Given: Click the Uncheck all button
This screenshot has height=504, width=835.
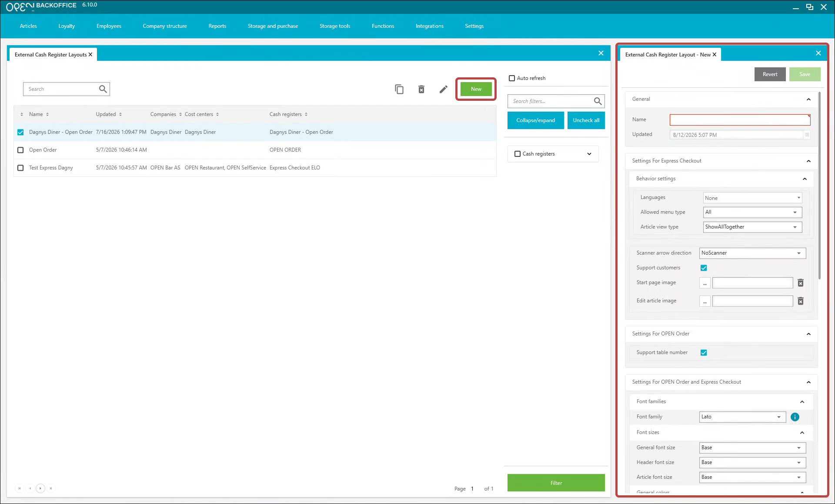Looking at the screenshot, I should coord(586,120).
